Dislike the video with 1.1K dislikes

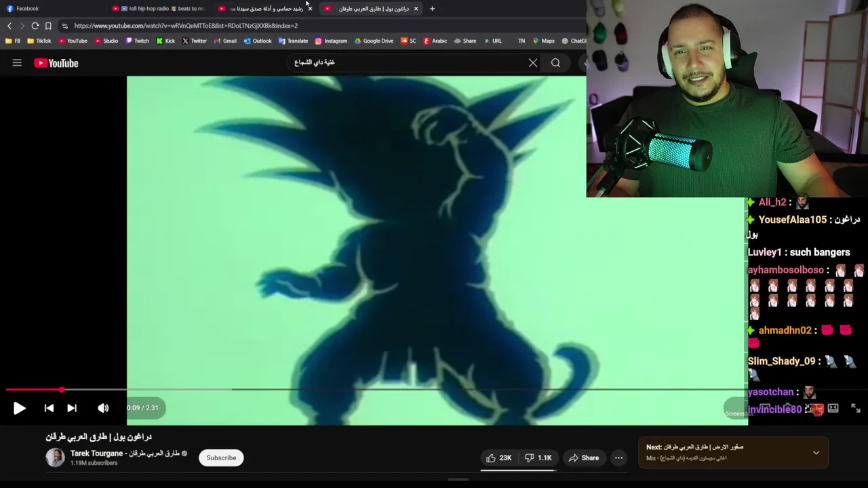pyautogui.click(x=539, y=457)
